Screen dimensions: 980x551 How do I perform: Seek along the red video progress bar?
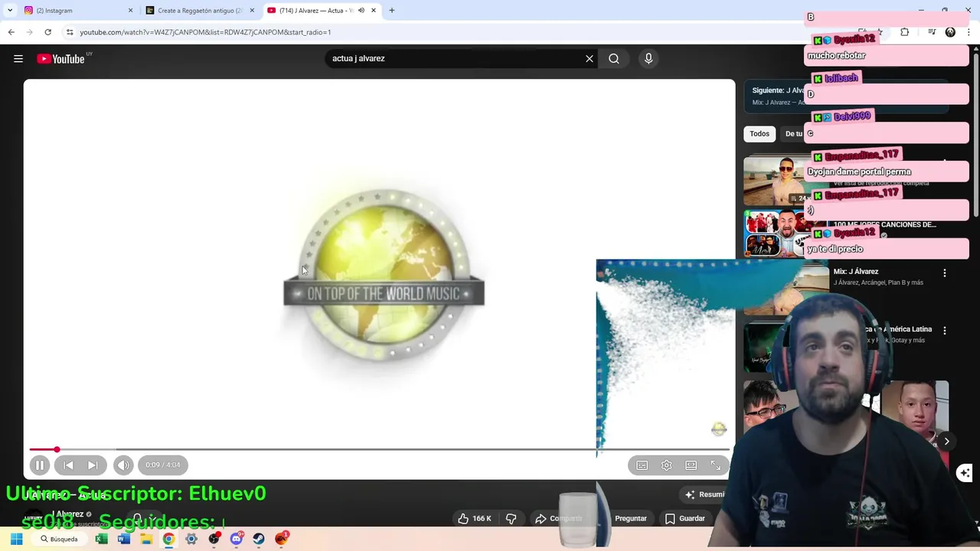pyautogui.click(x=379, y=449)
